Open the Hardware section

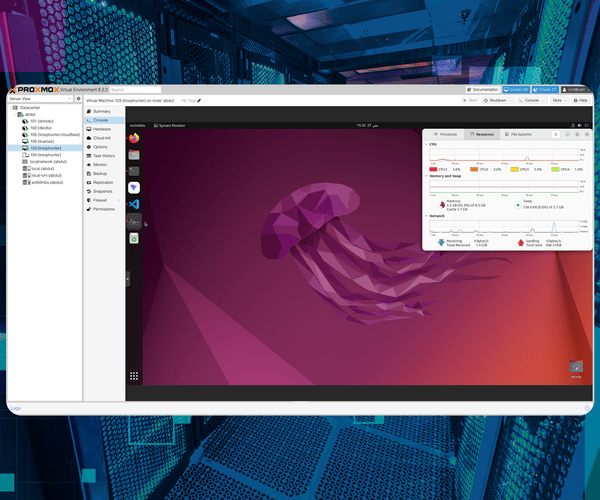(x=104, y=129)
